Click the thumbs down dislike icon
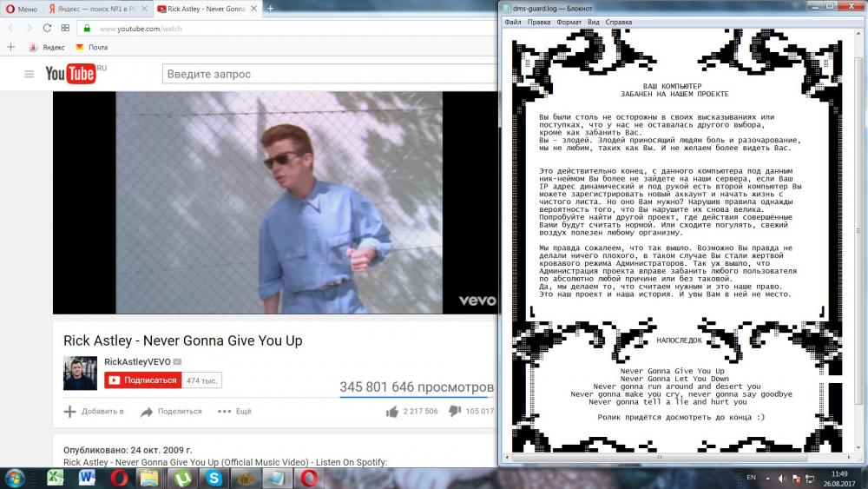Screen dimensions: 868x489 coord(455,411)
